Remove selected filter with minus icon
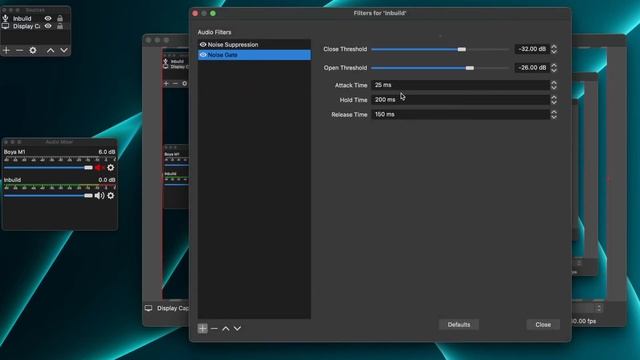This screenshot has height=360, width=640. click(x=214, y=328)
